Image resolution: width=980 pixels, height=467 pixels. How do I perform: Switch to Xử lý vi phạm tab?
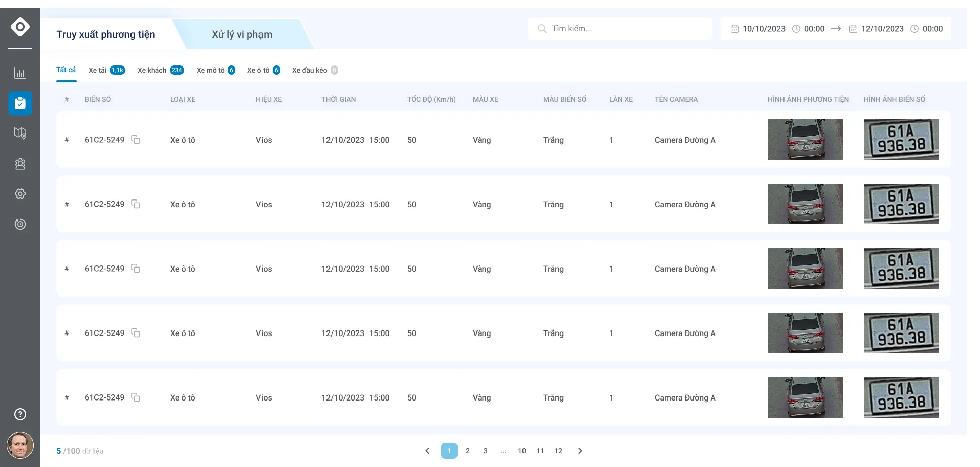click(x=242, y=34)
